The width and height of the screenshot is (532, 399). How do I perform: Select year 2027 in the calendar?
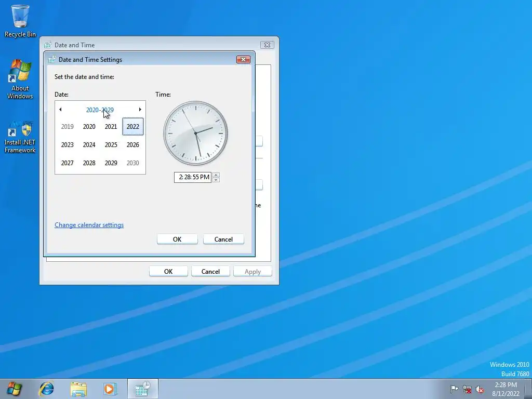click(67, 163)
